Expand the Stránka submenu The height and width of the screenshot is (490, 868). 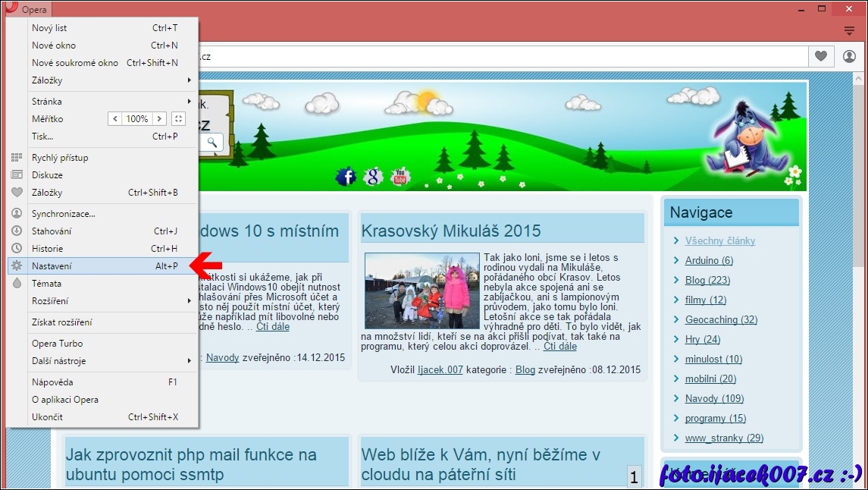coord(106,102)
